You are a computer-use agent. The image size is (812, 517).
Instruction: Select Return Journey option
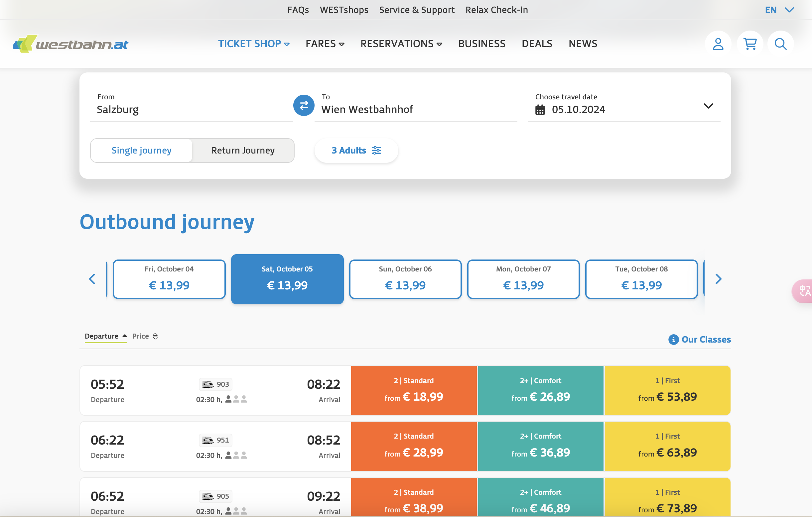243,150
